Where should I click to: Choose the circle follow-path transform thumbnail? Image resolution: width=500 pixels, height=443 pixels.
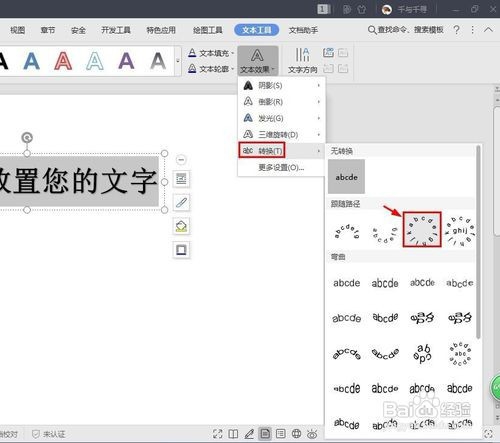click(422, 229)
